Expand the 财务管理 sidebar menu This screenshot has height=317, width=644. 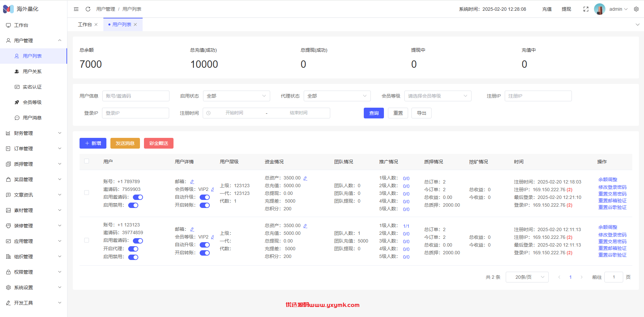point(34,133)
